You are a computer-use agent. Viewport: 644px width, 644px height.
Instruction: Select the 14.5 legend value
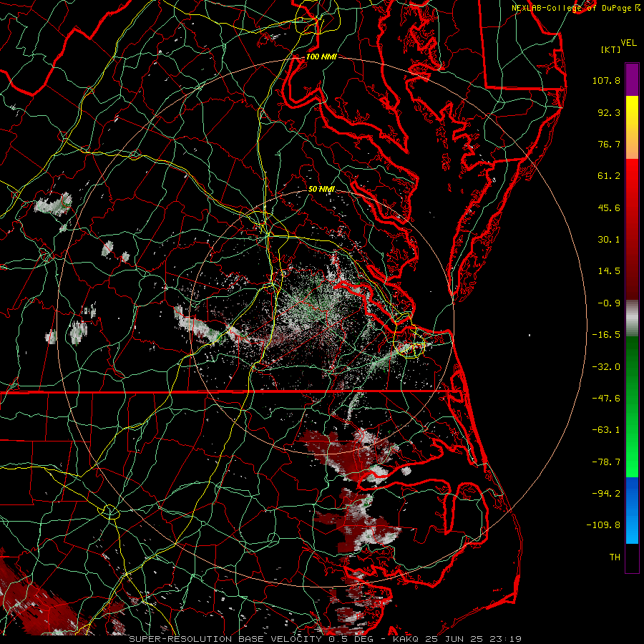(x=609, y=271)
